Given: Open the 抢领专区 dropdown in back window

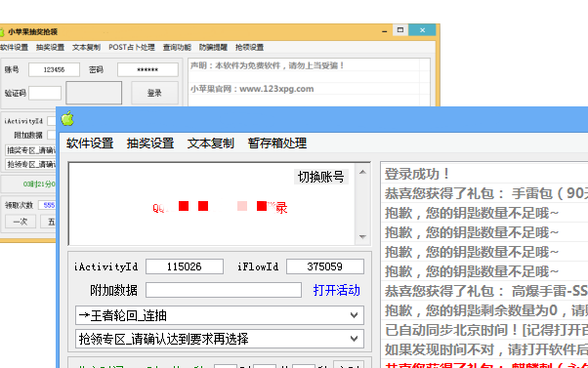Looking at the screenshot, I should 30,164.
